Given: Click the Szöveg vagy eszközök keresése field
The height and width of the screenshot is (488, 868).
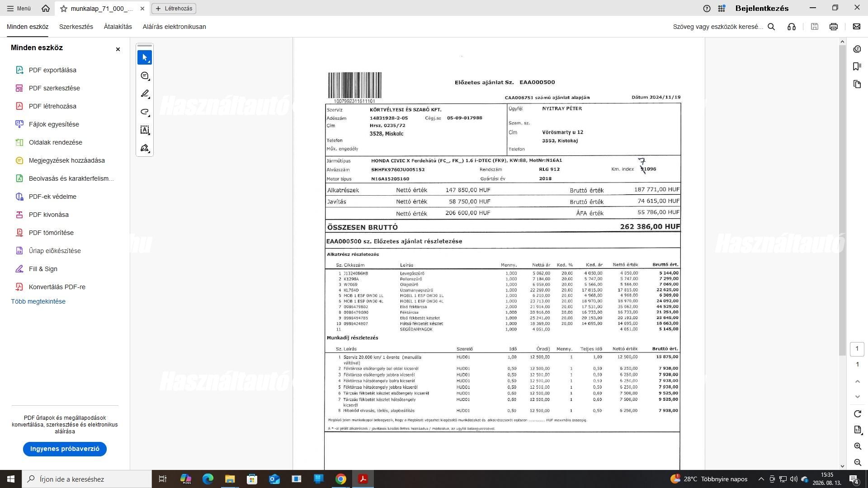Looking at the screenshot, I should tap(718, 27).
